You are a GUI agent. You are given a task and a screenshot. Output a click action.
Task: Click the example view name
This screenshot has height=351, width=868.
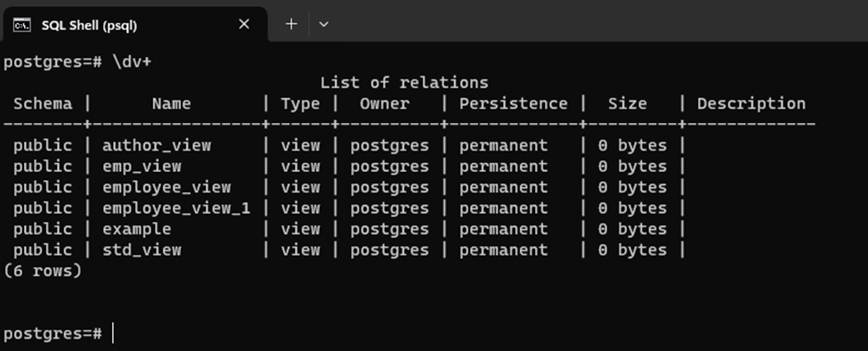pos(137,229)
